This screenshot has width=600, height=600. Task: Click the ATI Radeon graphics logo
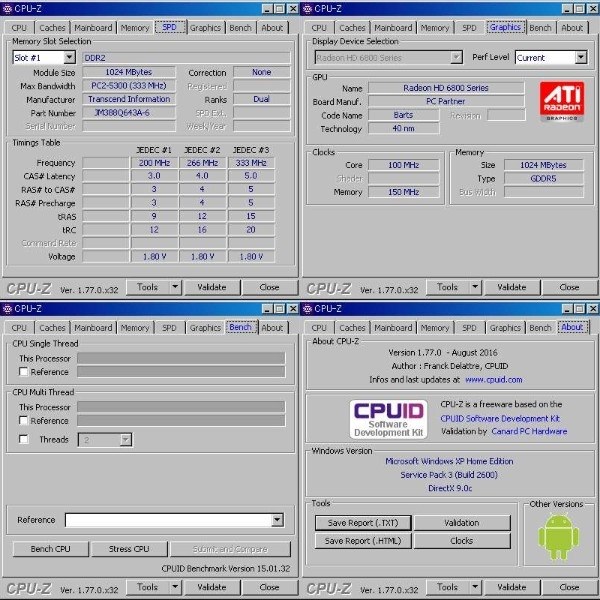[562, 101]
